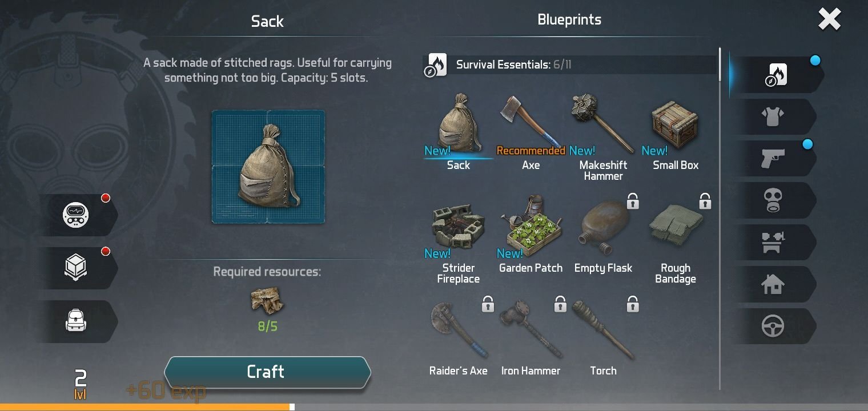Open the workbench crafting stations tab
The image size is (868, 411).
(773, 242)
